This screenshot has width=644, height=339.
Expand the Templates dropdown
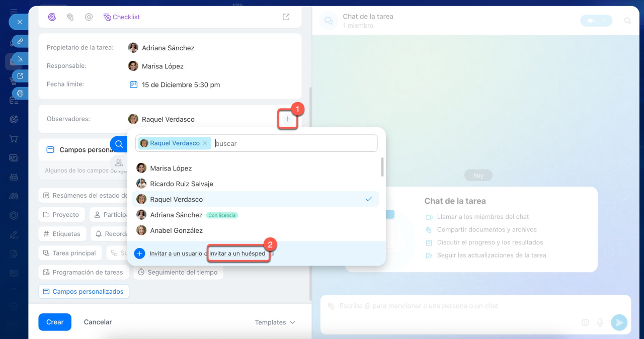coord(275,322)
